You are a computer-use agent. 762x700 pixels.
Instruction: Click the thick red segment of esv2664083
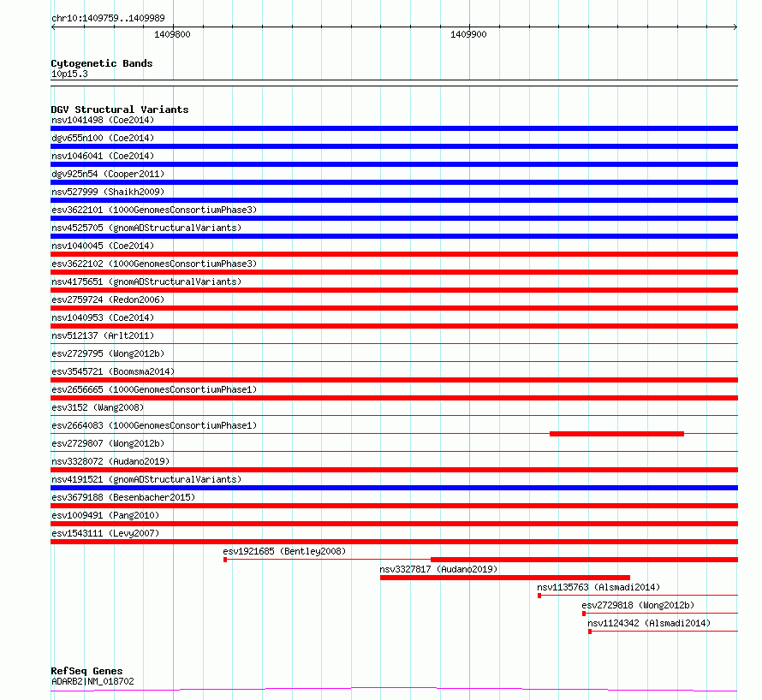point(616,434)
